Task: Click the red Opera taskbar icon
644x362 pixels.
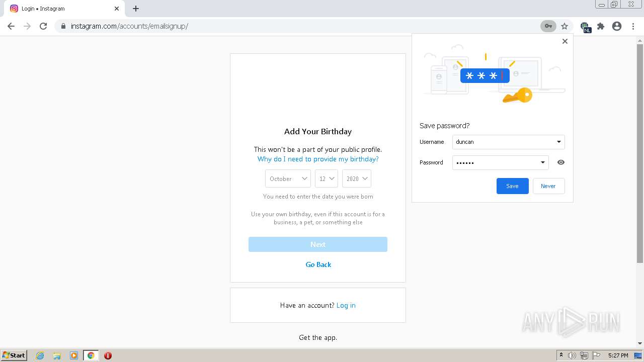Action: (108, 355)
